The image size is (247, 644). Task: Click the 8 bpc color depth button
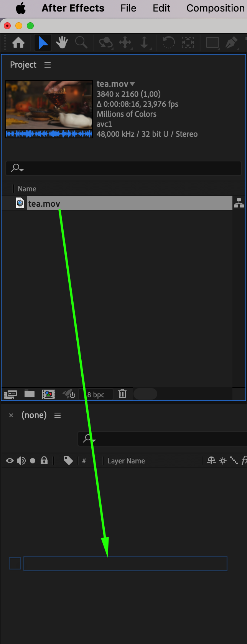click(x=96, y=395)
